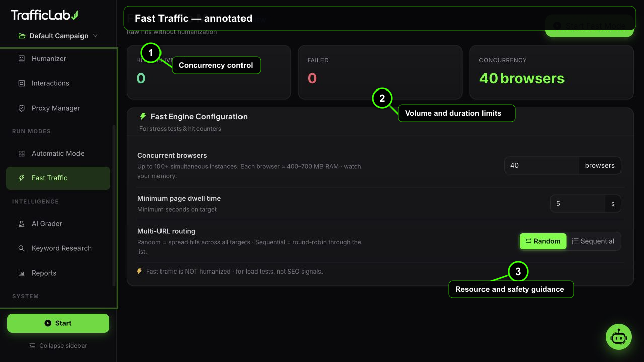Click the Fast Traffic lightning icon in sidebar
This screenshot has height=362, width=644.
(x=21, y=178)
